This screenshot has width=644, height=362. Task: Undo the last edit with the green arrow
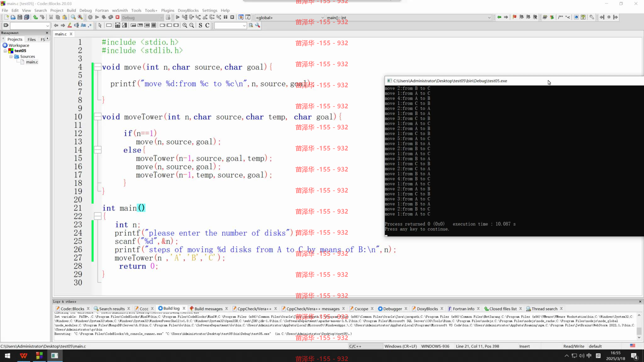35,17
